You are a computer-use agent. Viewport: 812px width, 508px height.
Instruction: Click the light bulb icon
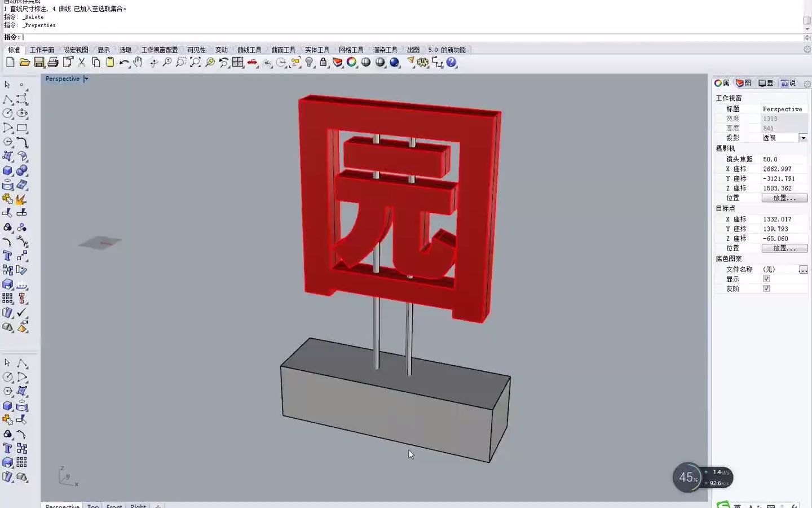point(309,63)
